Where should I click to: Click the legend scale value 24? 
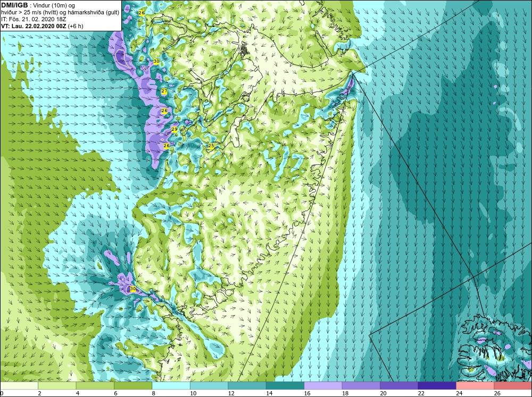point(459,393)
